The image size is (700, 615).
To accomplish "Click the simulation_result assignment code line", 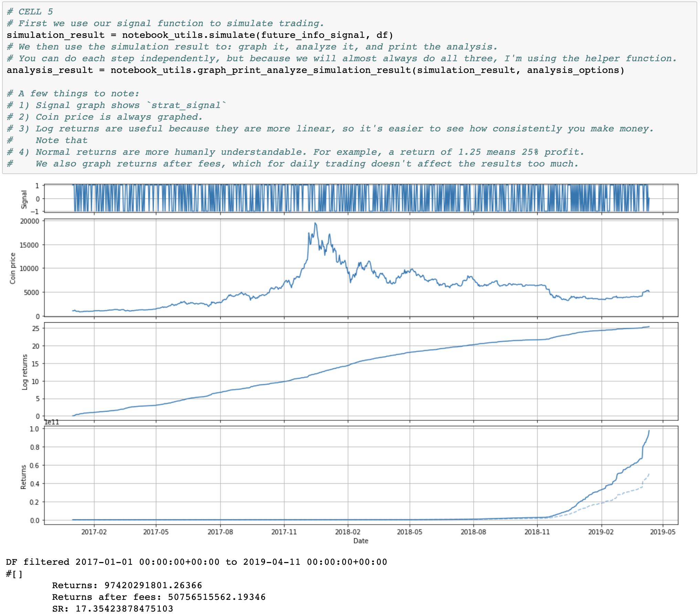I will [200, 35].
